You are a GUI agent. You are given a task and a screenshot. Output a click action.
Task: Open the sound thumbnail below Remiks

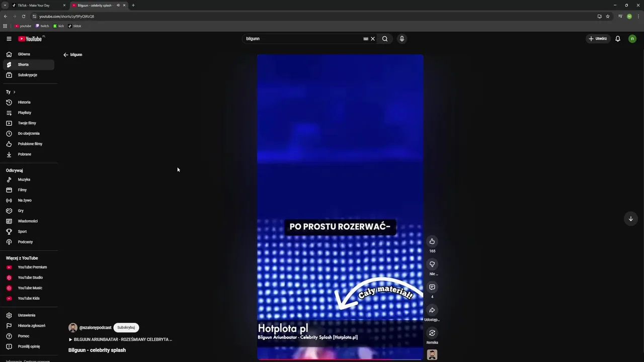coord(432,355)
